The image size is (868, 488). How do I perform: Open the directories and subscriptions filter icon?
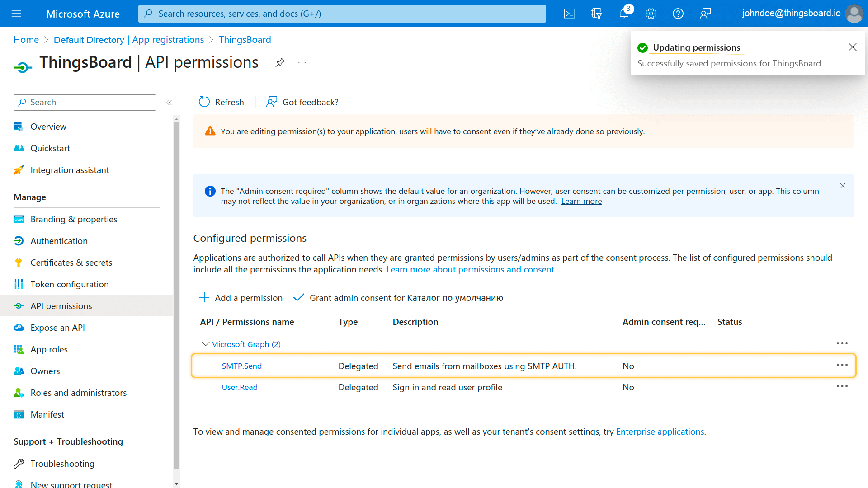[597, 14]
